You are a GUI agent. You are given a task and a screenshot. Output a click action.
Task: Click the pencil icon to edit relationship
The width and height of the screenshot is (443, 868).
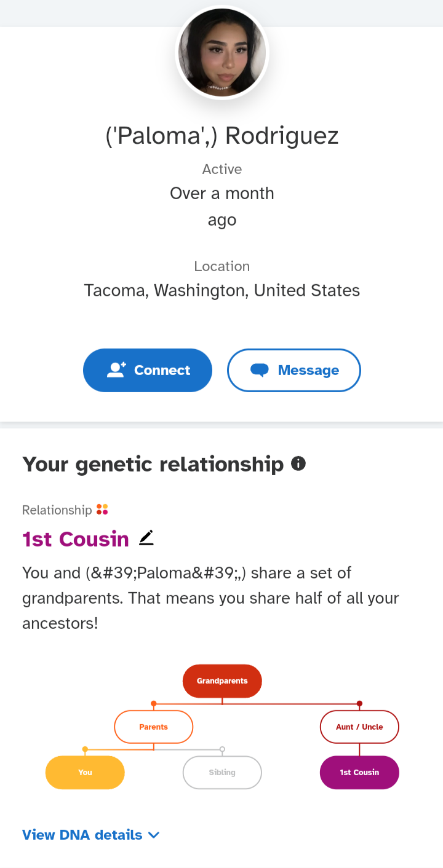pos(146,537)
